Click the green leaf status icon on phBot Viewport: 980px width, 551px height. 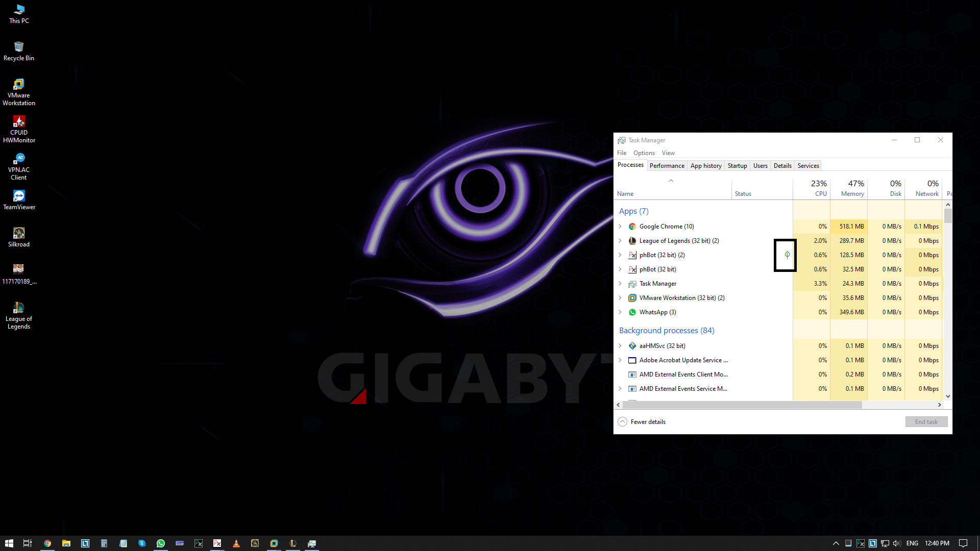pyautogui.click(x=787, y=255)
